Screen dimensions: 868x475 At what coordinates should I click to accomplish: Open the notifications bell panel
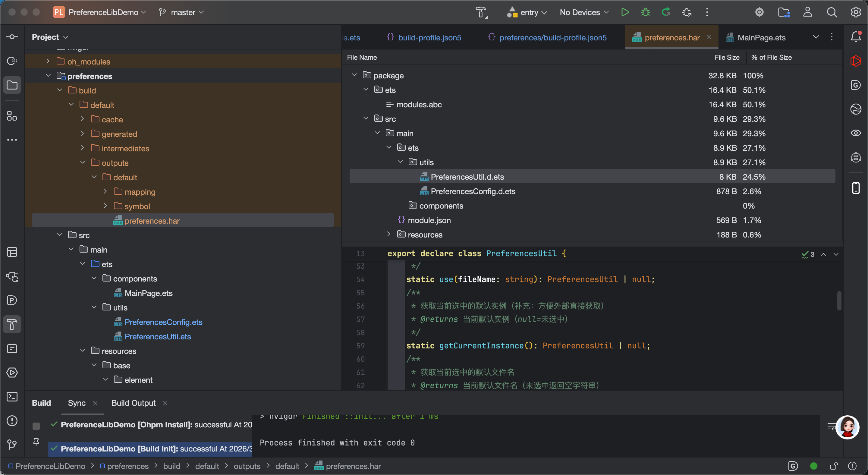click(856, 37)
